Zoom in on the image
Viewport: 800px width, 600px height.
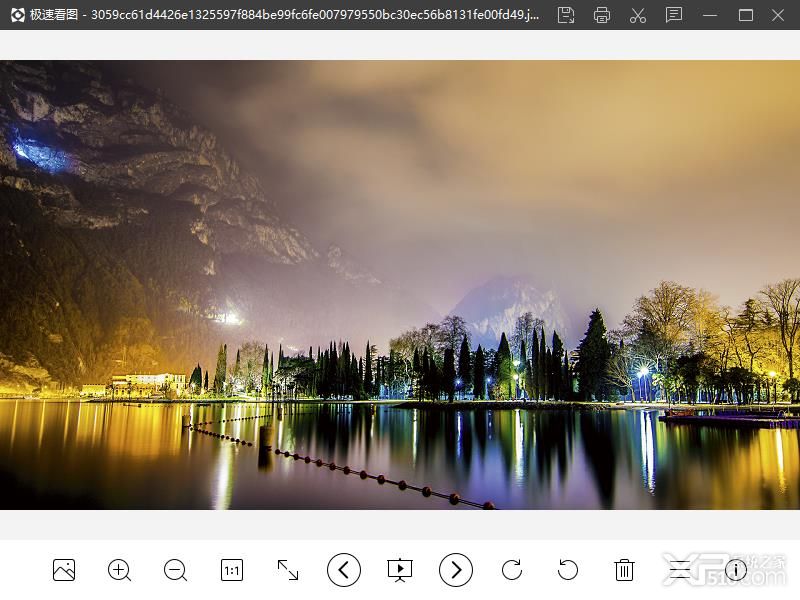(119, 570)
